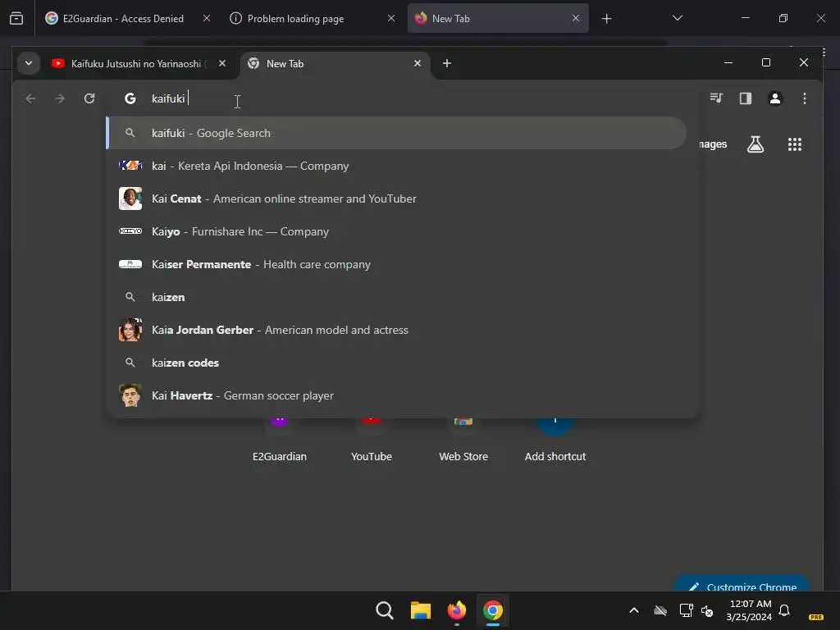Switch to Firefox from taskbar
Screen dimensions: 840x630
(x=456, y=610)
